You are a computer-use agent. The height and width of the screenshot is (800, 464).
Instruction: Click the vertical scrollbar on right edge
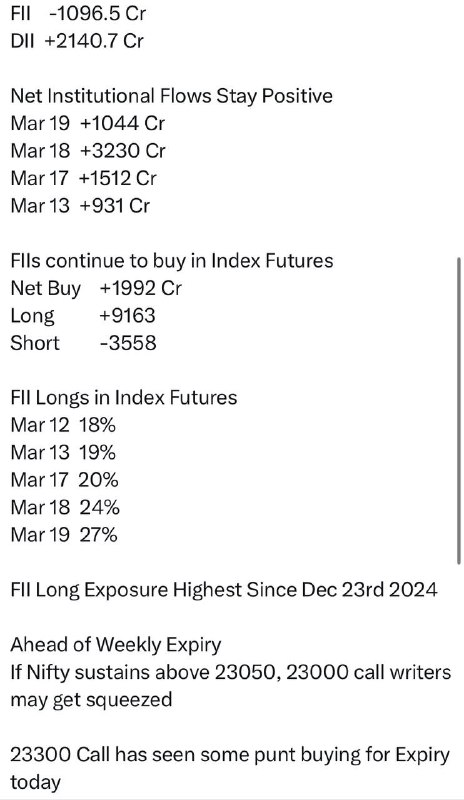click(459, 411)
